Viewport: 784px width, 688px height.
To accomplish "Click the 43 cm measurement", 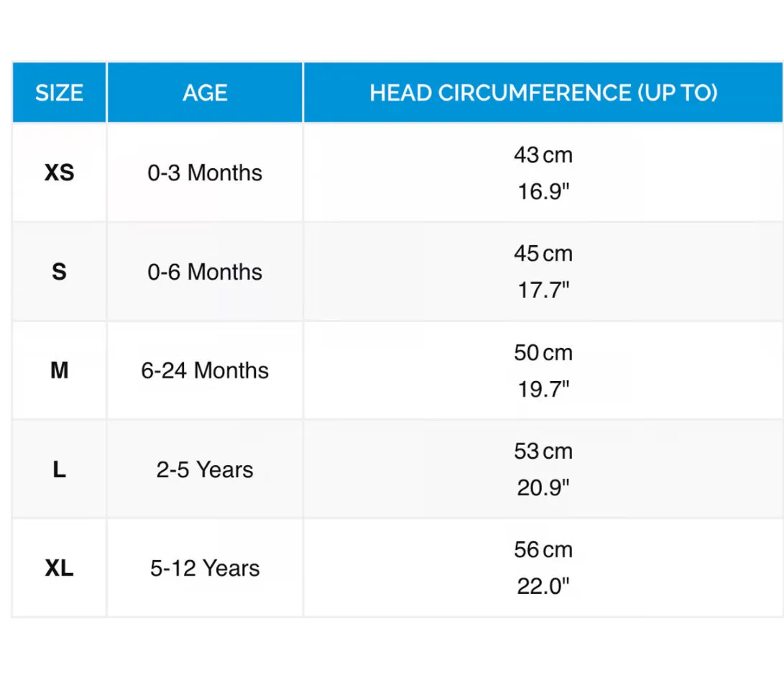I will click(543, 155).
